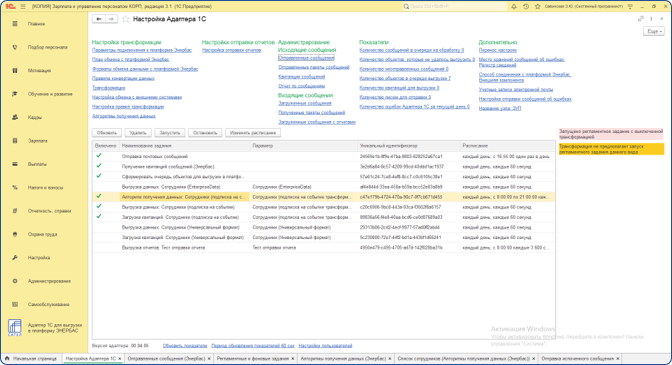
Task: Open Настройки пользователей link
Action: coord(325,345)
